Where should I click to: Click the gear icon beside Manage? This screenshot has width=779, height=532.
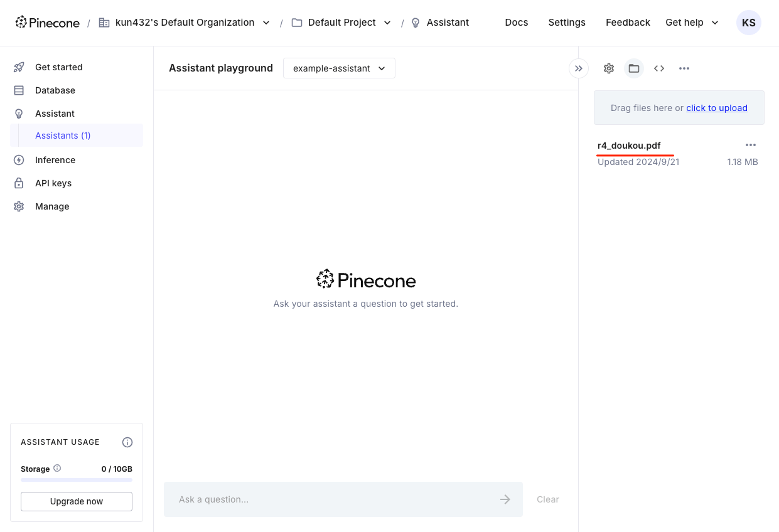(x=19, y=206)
